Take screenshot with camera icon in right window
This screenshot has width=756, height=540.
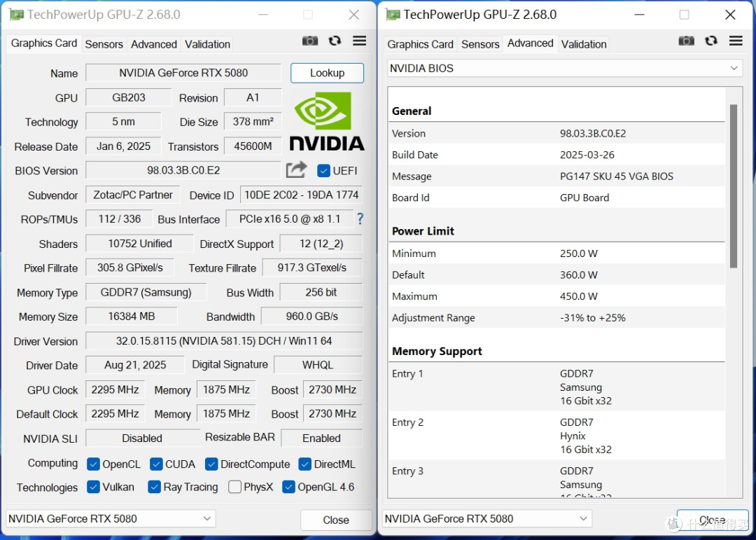[686, 41]
